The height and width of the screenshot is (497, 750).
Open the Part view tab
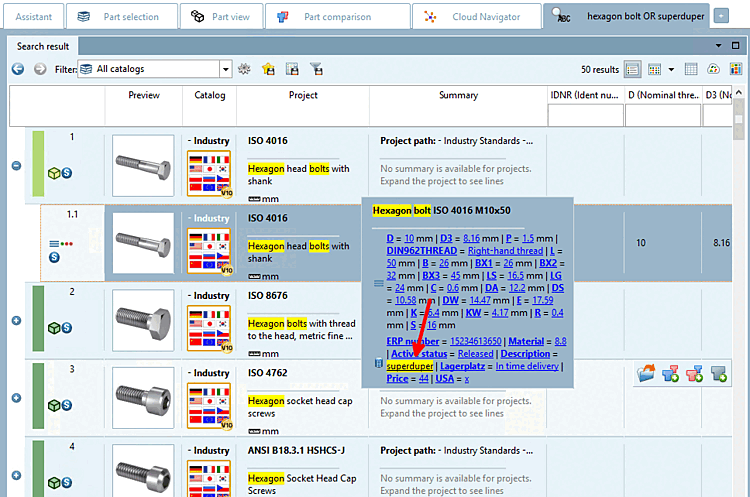point(221,17)
